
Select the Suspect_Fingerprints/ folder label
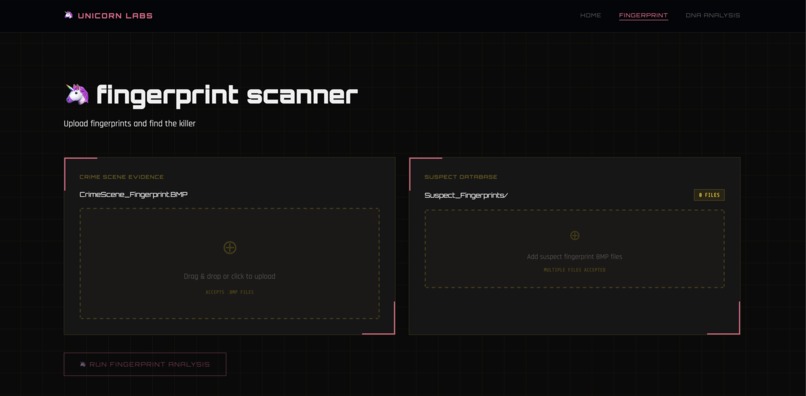pos(466,195)
